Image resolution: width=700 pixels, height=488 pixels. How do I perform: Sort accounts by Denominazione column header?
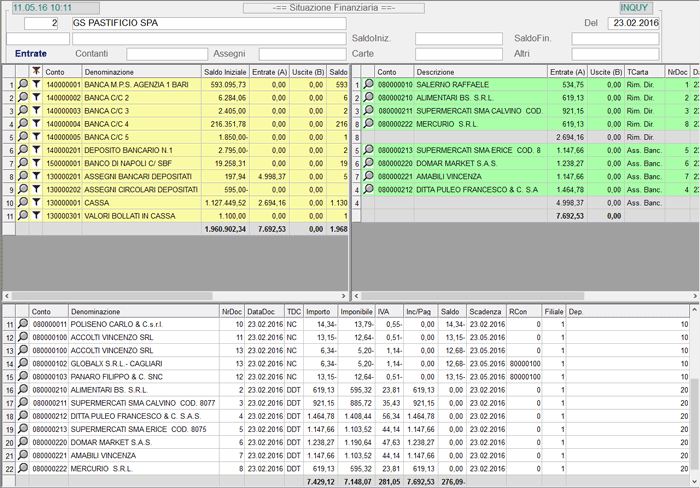click(x=142, y=72)
